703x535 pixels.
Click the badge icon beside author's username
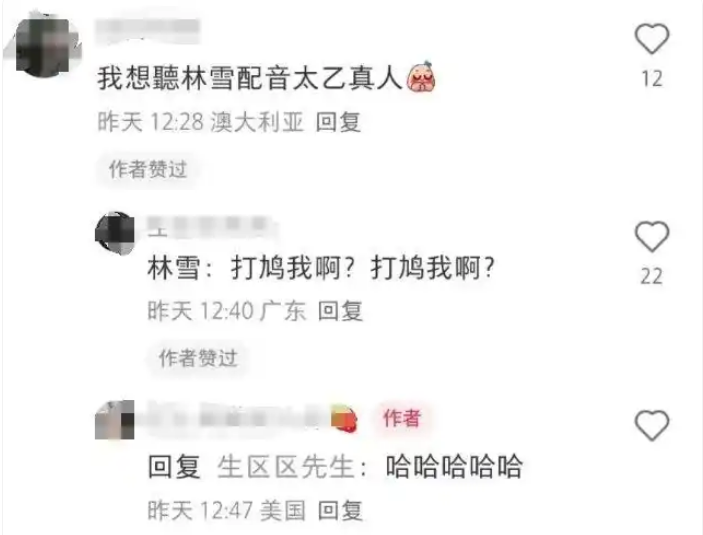(x=344, y=418)
